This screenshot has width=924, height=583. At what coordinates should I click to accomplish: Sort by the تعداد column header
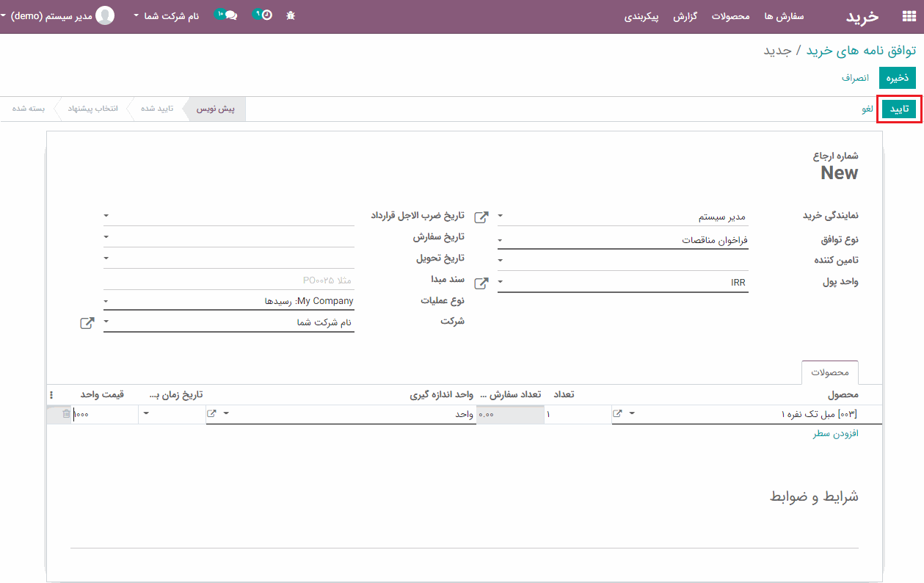564,395
